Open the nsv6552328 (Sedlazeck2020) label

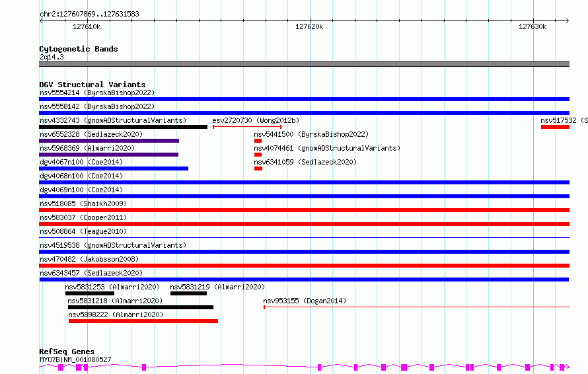[91, 134]
